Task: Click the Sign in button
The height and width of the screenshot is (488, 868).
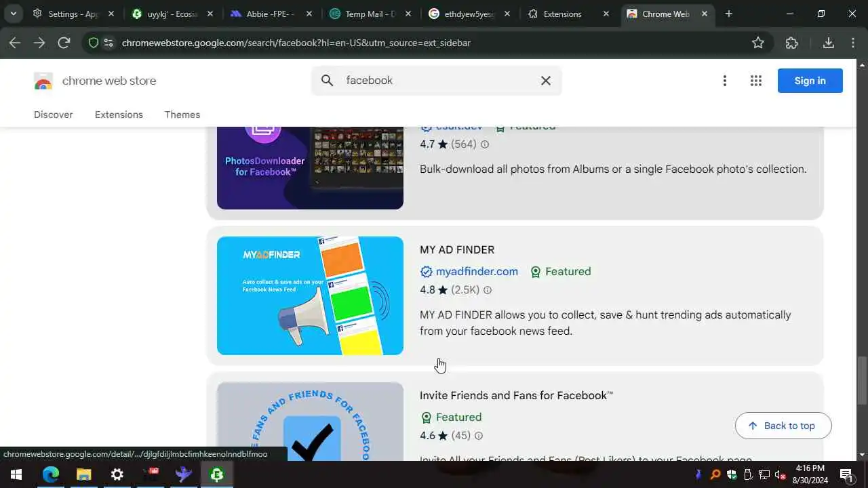Action: (x=810, y=81)
